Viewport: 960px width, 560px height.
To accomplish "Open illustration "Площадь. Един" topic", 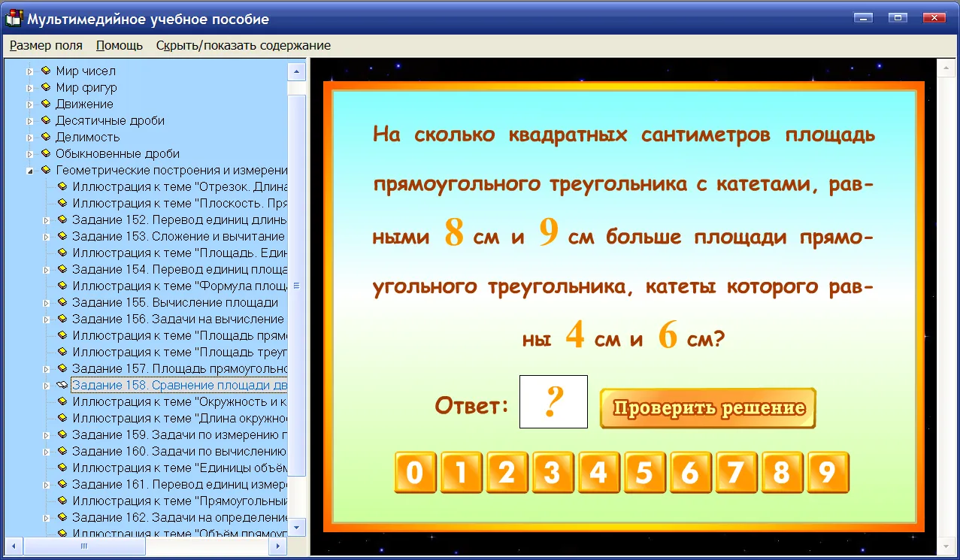I will point(179,253).
